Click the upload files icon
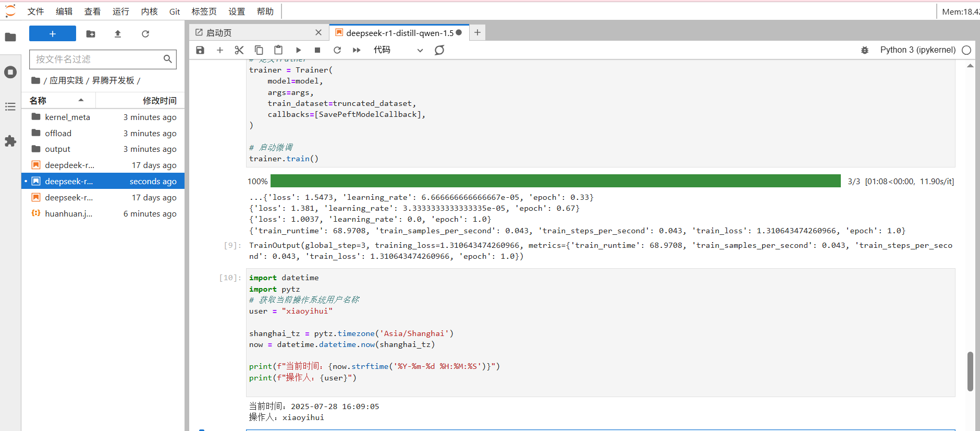This screenshot has height=431, width=980. (118, 34)
